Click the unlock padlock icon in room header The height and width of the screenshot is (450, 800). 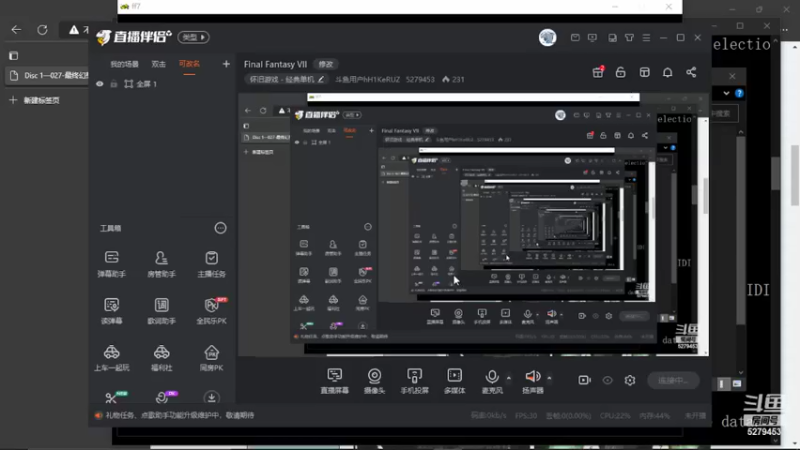(x=620, y=72)
